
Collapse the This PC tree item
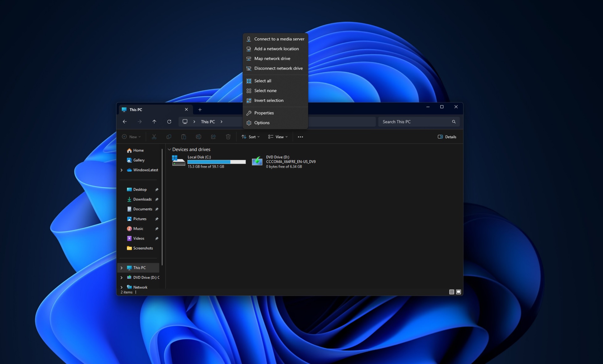(121, 268)
